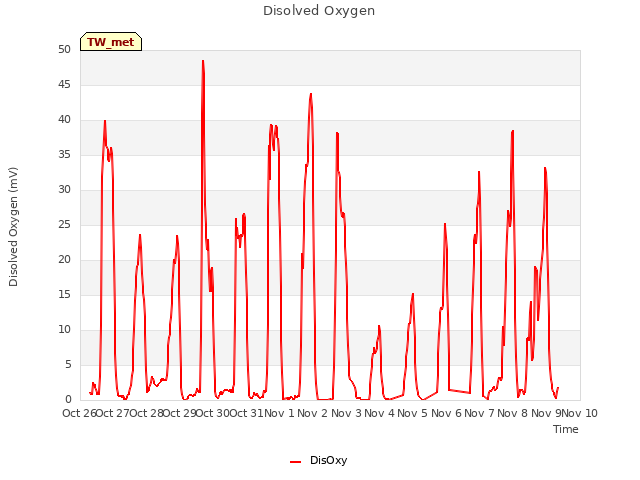Click the y-axis tick value 0
This screenshot has height=480, width=640.
(68, 400)
